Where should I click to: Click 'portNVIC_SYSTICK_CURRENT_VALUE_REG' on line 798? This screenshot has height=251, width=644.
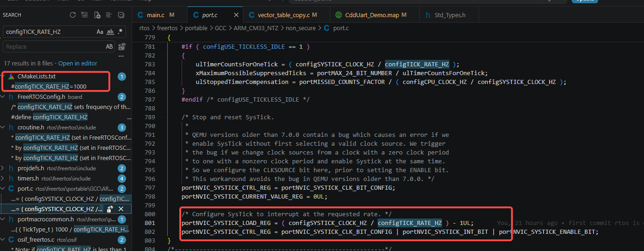242,197
